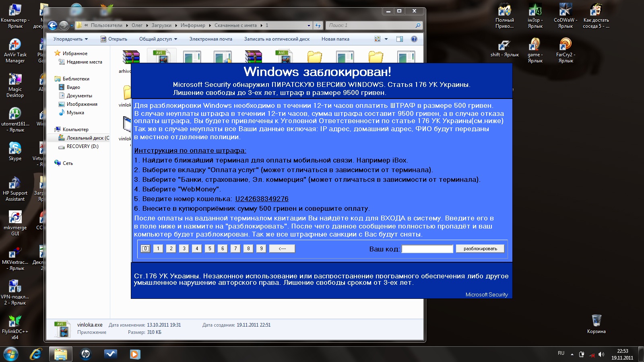The height and width of the screenshot is (362, 644).
Task: Click digit 0 on the ransomware keypad
Action: (x=145, y=249)
